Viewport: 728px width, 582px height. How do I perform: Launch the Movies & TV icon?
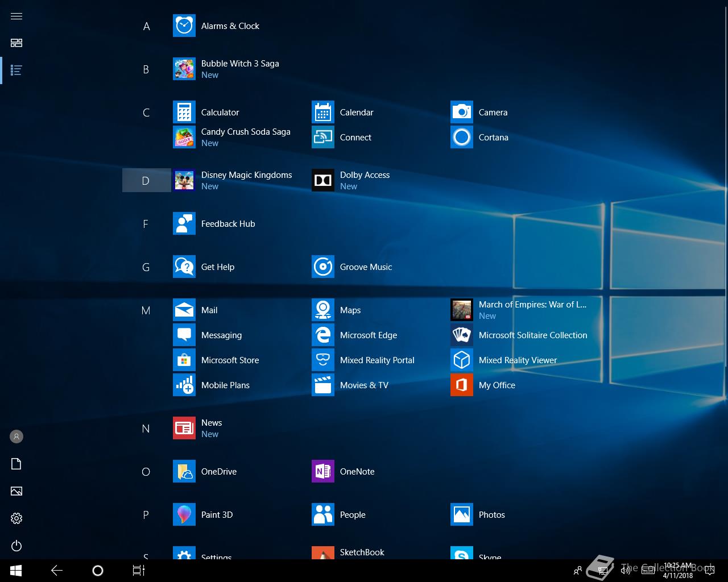click(323, 385)
